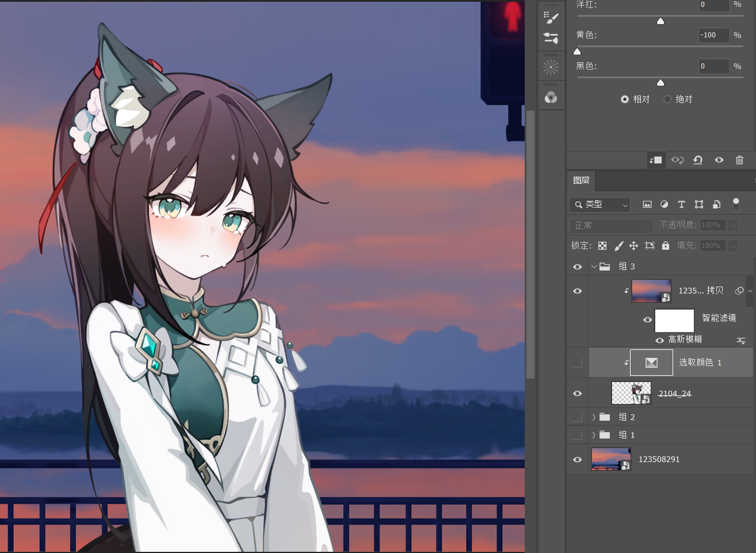Filter layers by adjustment layer icon
The width and height of the screenshot is (756, 553).
664,204
